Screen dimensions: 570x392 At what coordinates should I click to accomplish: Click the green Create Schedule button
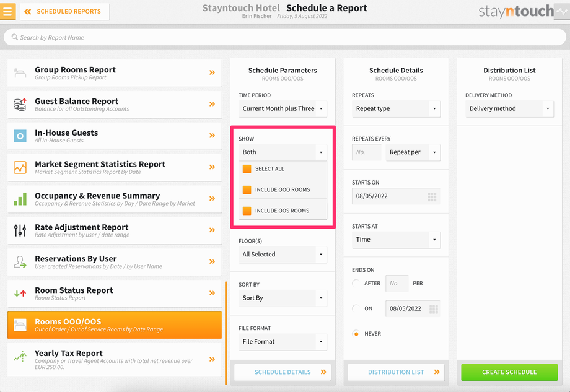click(x=509, y=372)
